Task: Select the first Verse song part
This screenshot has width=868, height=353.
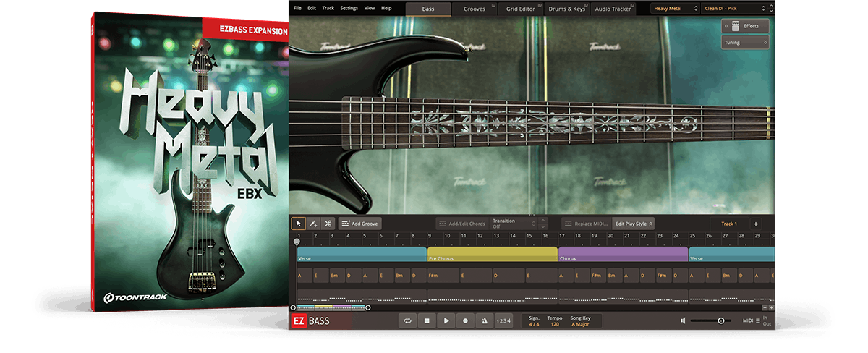Action: click(x=361, y=255)
